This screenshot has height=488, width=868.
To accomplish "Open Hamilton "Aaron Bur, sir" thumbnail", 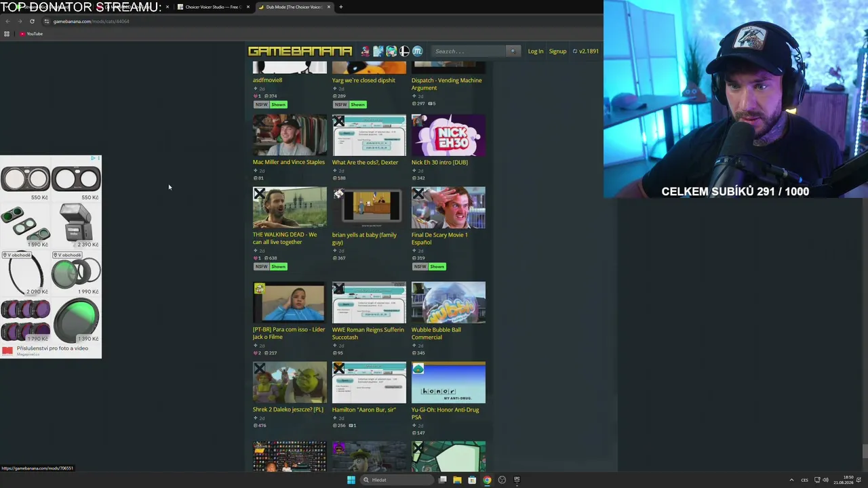I will (x=369, y=383).
